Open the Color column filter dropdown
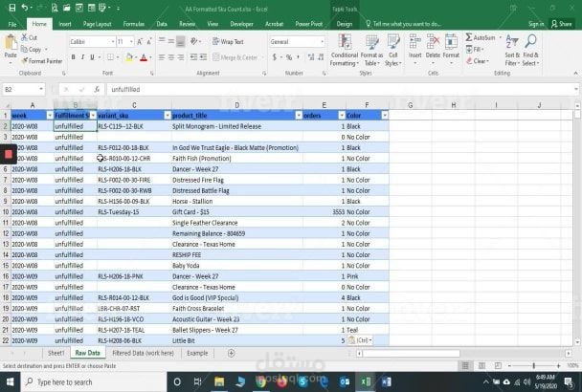 tap(385, 116)
